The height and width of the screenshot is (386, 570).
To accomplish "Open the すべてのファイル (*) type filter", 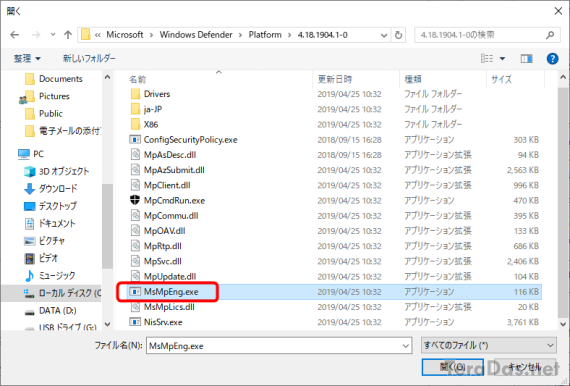I will pyautogui.click(x=489, y=345).
